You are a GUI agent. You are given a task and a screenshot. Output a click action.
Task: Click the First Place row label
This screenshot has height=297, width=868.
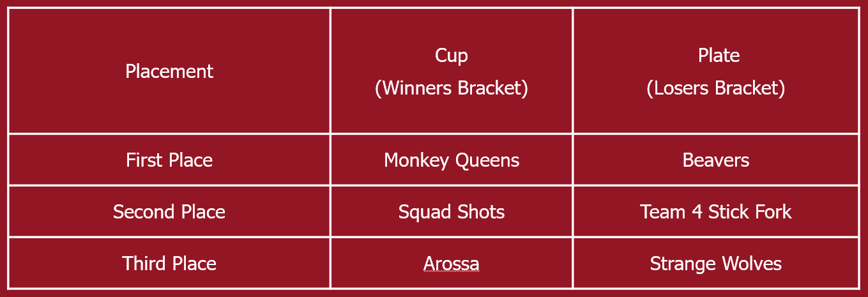[x=169, y=160]
